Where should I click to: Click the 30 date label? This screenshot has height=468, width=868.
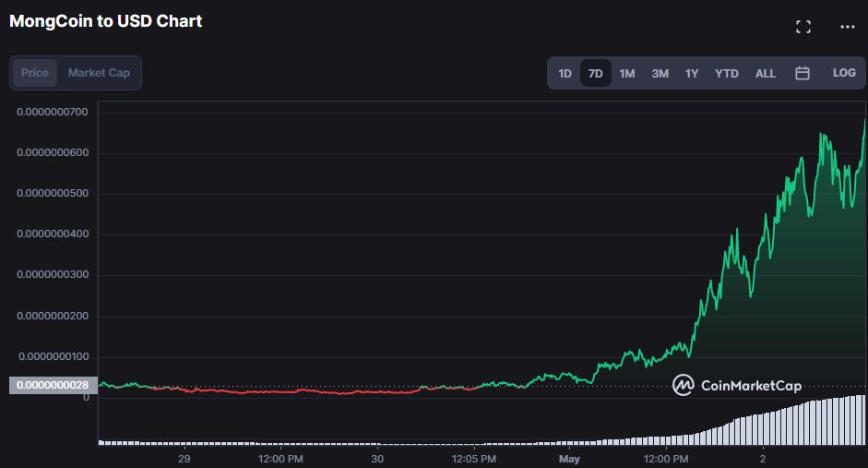pos(377,459)
